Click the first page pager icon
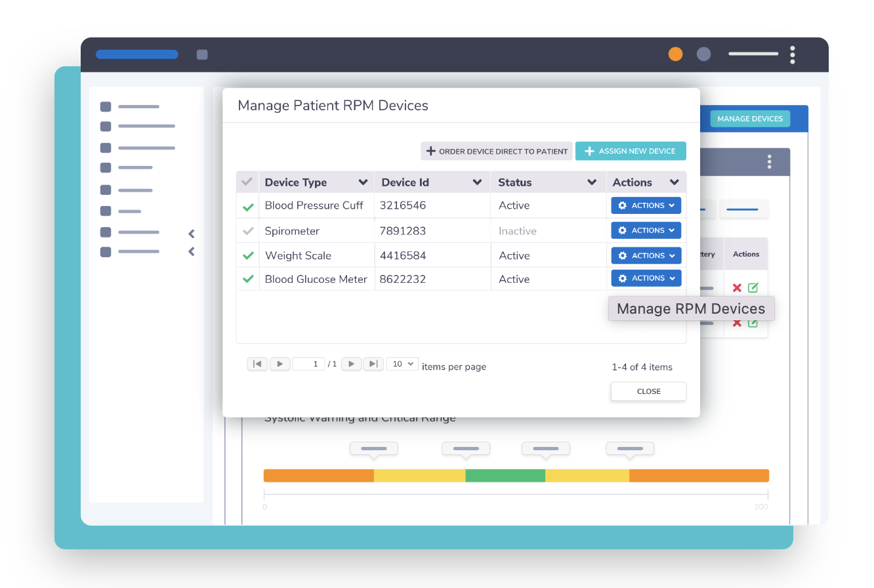The image size is (874, 588). click(257, 364)
